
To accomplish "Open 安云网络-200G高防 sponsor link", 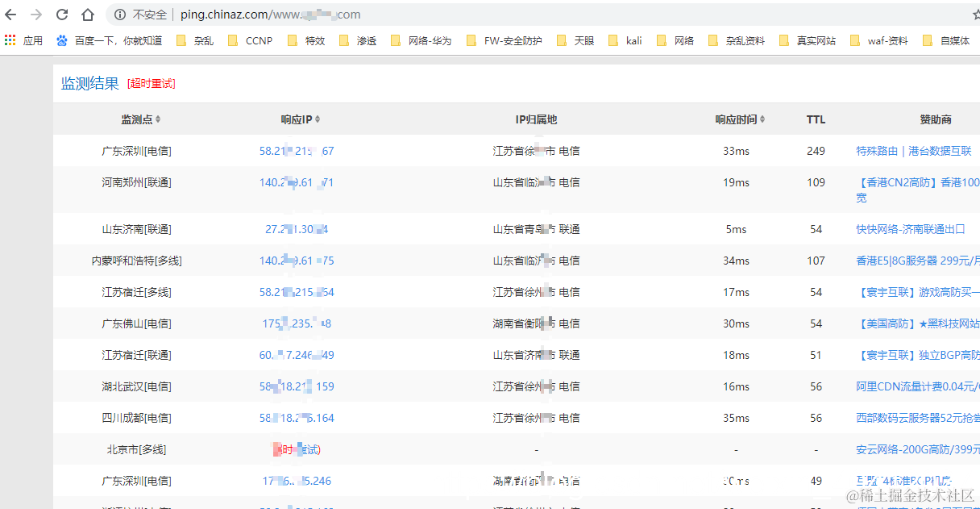I will pyautogui.click(x=918, y=449).
